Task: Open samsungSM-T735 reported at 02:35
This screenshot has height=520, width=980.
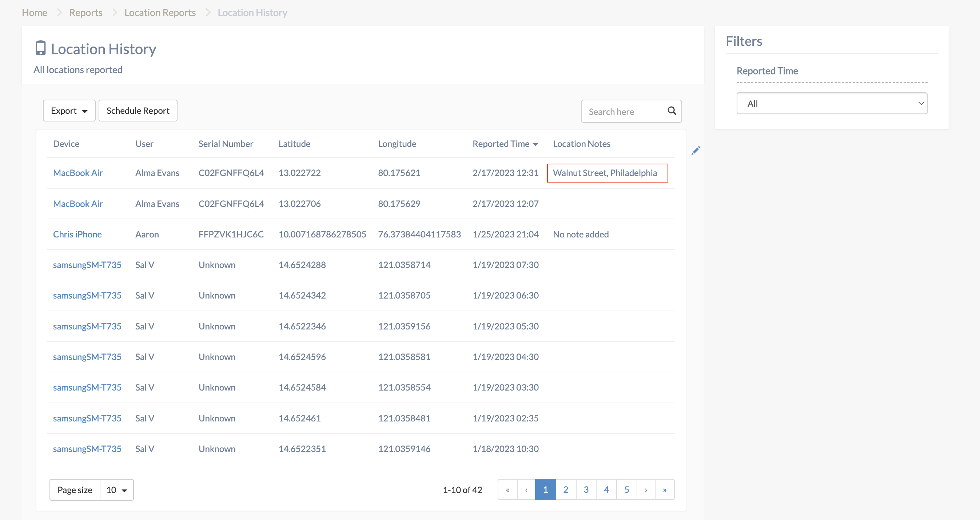Action: (87, 418)
